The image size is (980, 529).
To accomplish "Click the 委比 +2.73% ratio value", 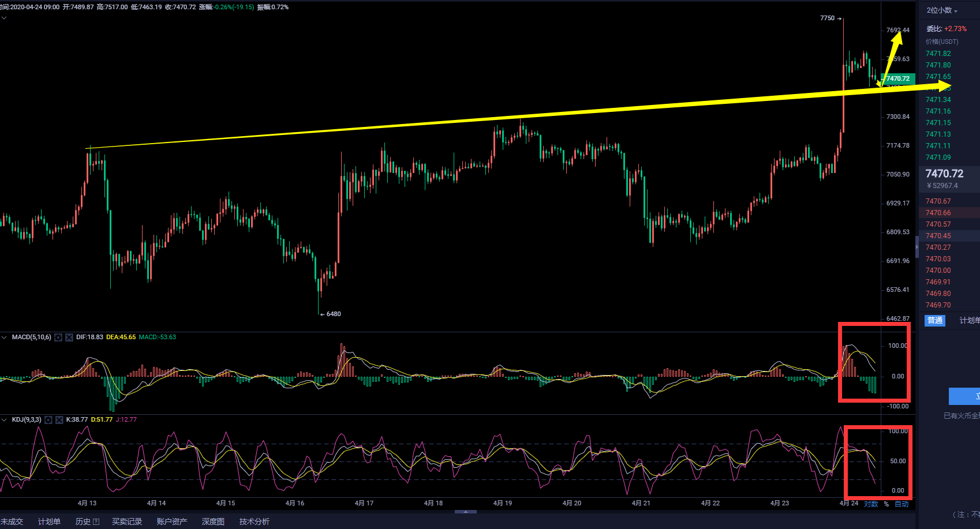I will click(955, 29).
